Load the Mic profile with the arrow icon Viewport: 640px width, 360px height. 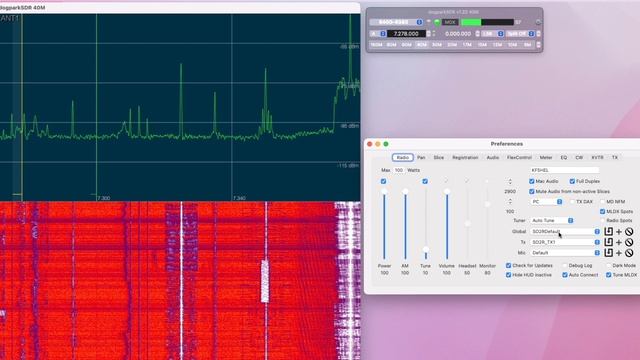point(608,253)
